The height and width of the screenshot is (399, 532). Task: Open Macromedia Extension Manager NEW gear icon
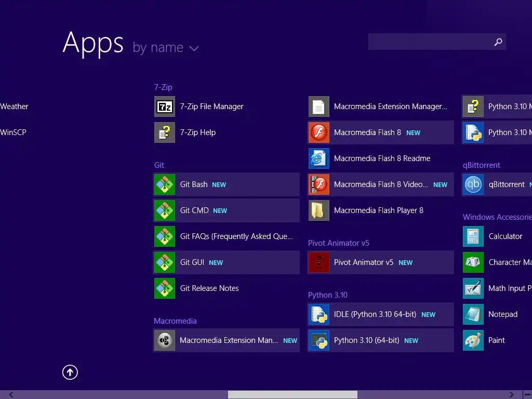coord(165,340)
